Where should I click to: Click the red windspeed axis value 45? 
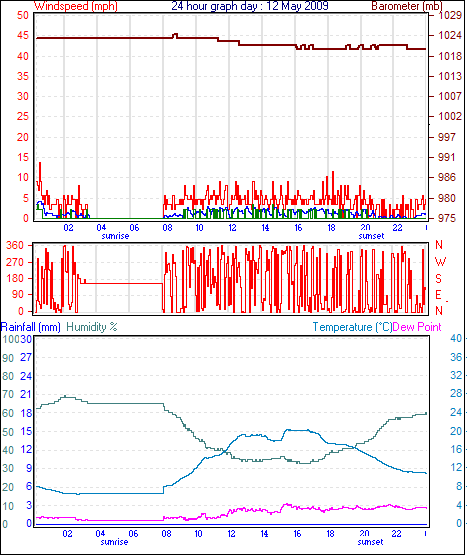coord(23,35)
